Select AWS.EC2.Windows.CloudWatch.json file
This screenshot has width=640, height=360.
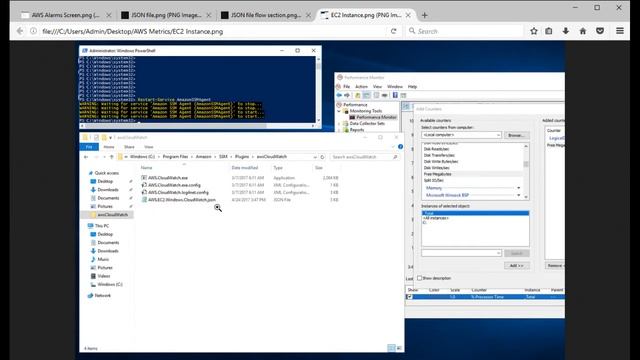182,200
